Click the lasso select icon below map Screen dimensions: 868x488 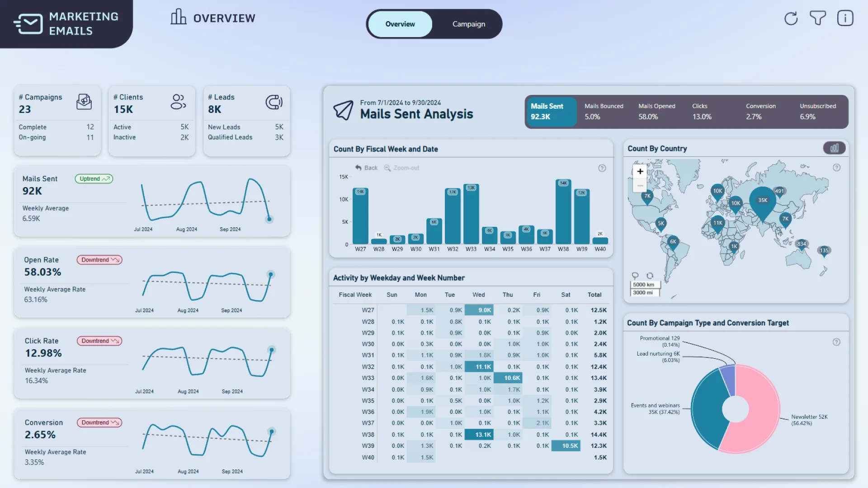click(635, 276)
